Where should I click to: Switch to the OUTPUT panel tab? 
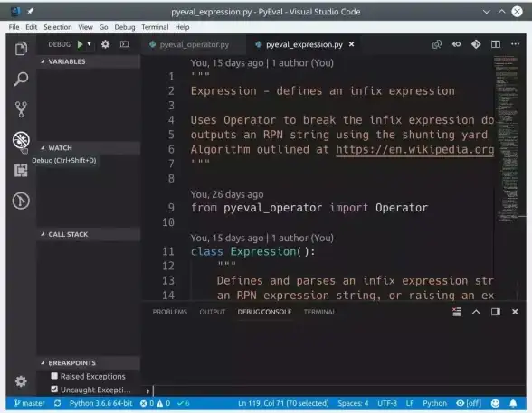pyautogui.click(x=213, y=312)
